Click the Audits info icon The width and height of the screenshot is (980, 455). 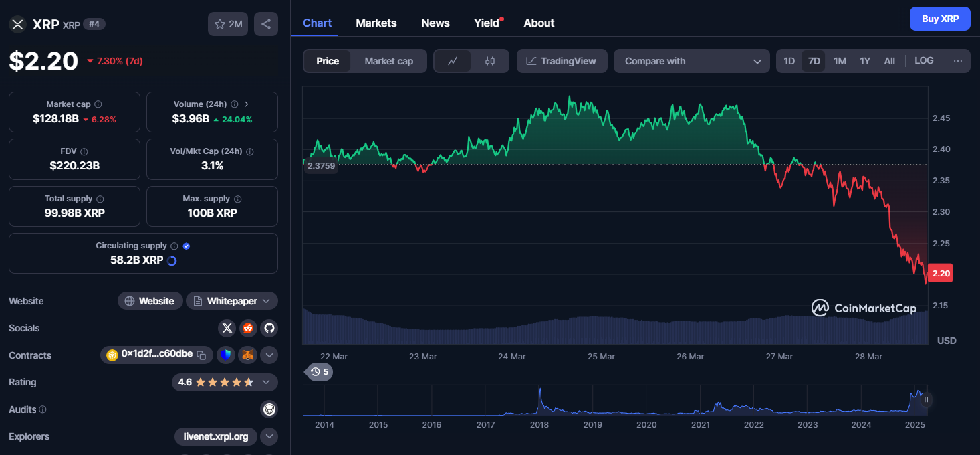[x=43, y=409]
